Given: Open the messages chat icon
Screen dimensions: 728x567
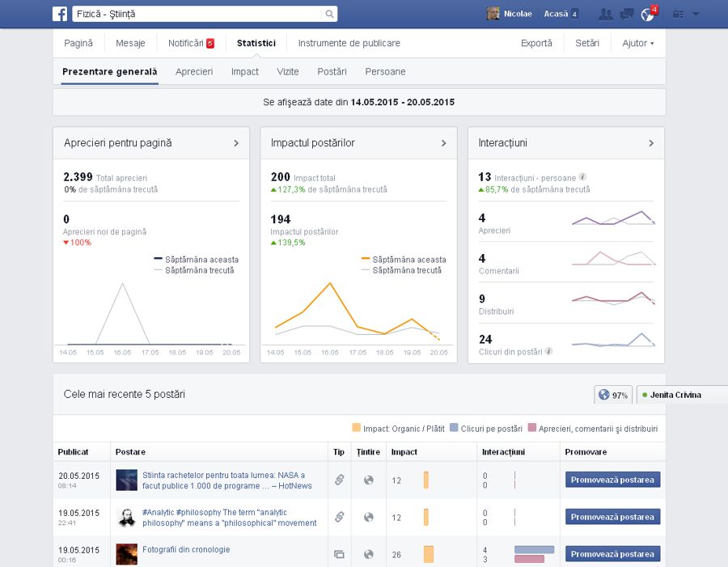Looking at the screenshot, I should [627, 14].
